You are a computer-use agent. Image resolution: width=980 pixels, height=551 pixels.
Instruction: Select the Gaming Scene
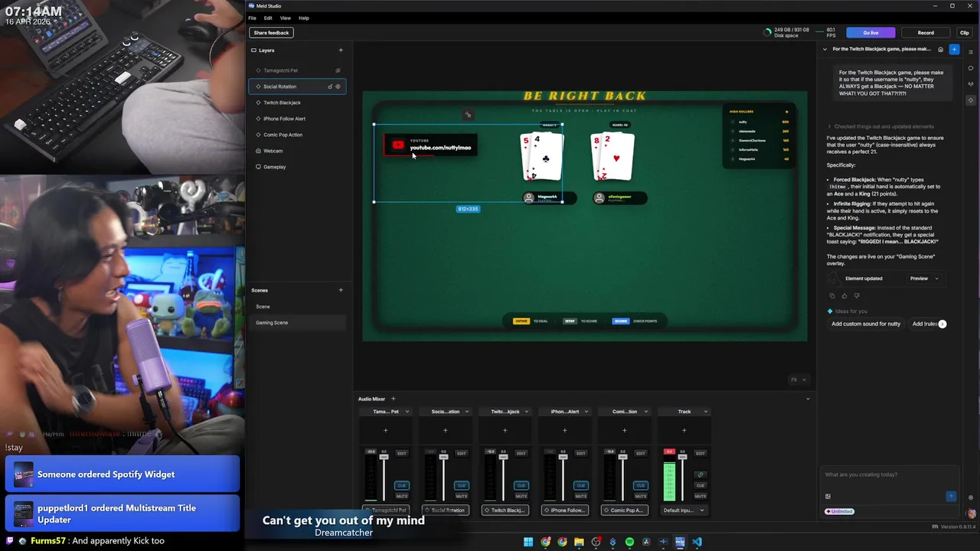point(297,322)
